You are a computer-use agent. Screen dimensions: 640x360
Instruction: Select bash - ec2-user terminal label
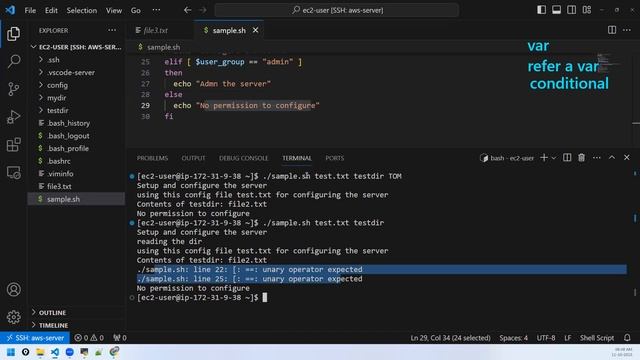[x=507, y=158]
